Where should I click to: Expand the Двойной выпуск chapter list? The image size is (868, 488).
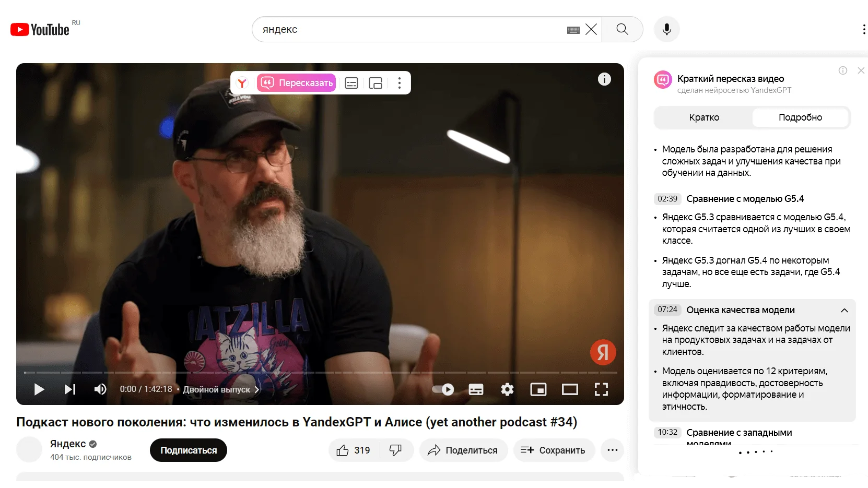click(221, 389)
